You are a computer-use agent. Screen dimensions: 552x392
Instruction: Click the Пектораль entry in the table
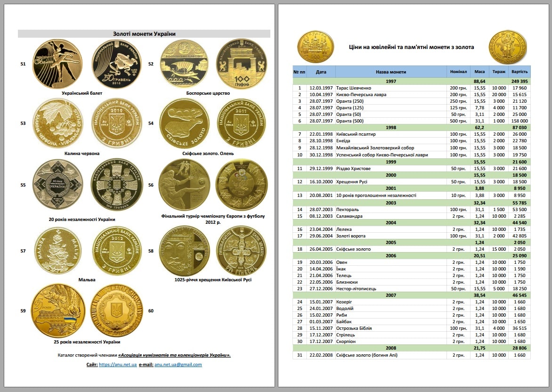click(x=348, y=210)
